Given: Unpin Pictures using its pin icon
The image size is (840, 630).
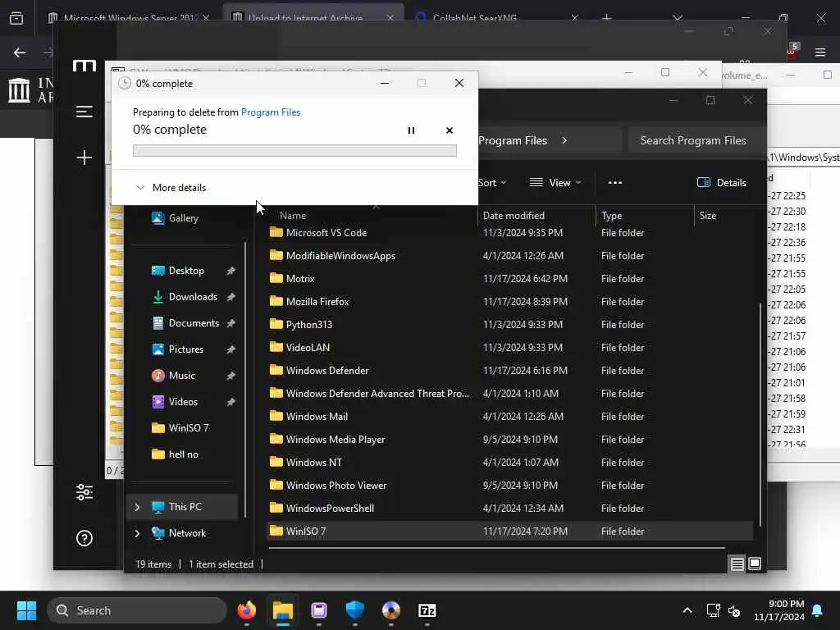Looking at the screenshot, I should pos(231,349).
